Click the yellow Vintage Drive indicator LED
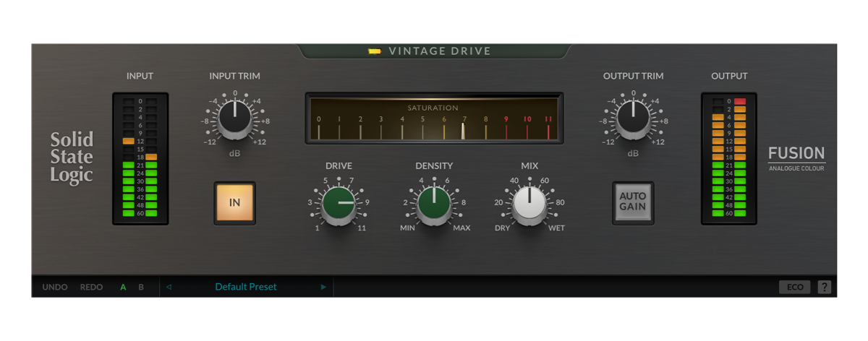Viewport: 868px width, 341px height. tap(374, 51)
